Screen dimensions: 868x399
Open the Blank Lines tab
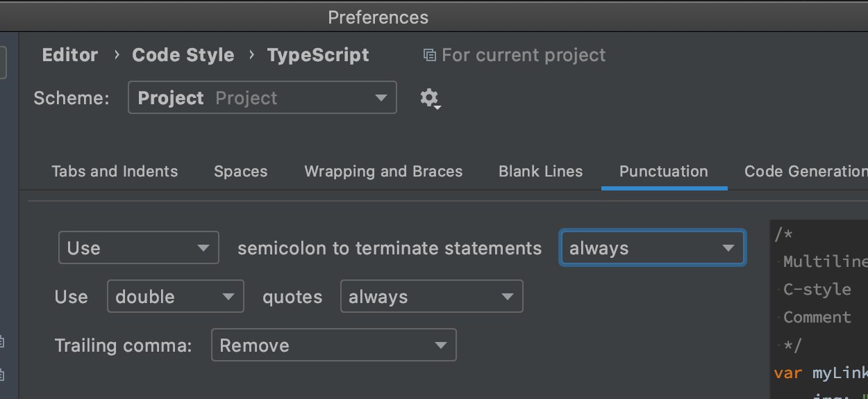click(541, 172)
